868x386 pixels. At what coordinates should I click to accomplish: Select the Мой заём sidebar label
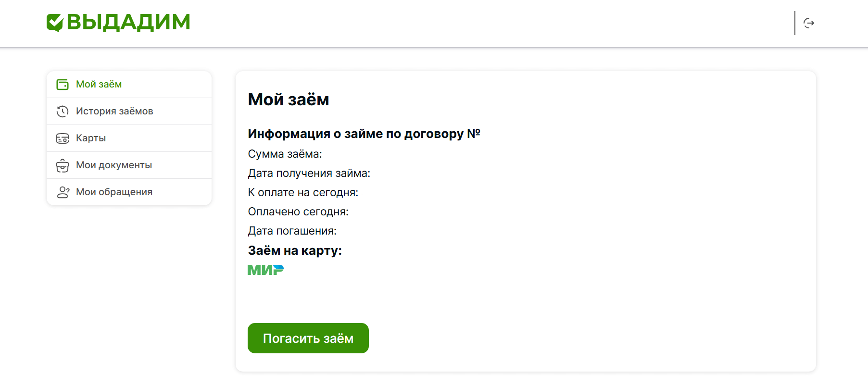tap(99, 85)
